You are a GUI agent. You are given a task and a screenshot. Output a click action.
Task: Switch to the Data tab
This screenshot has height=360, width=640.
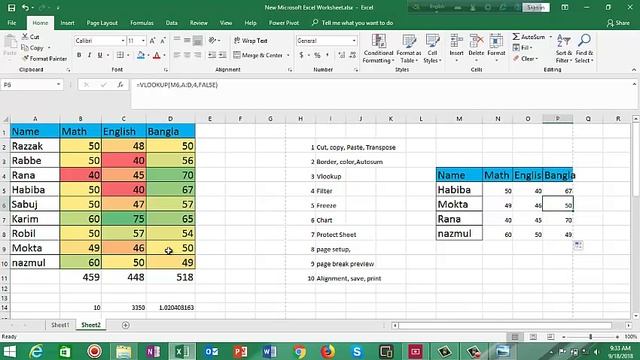pyautogui.click(x=171, y=23)
